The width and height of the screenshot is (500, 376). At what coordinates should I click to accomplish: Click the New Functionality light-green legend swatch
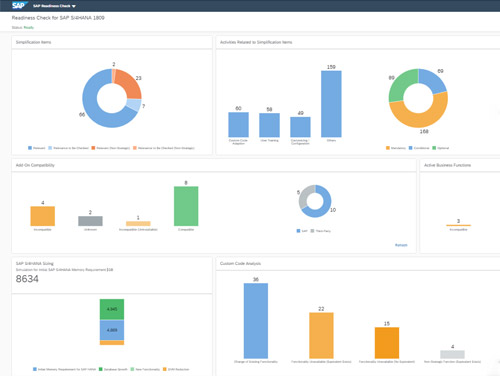click(x=132, y=369)
